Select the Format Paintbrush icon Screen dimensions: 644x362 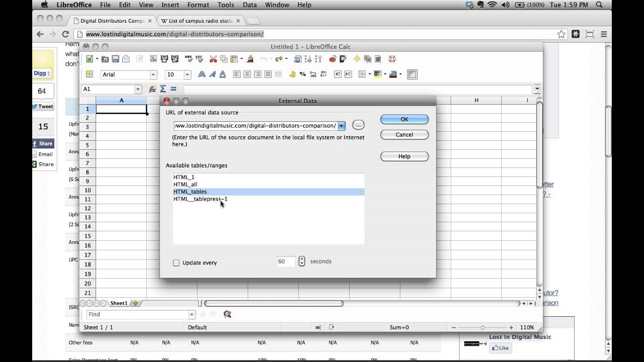(x=250, y=59)
